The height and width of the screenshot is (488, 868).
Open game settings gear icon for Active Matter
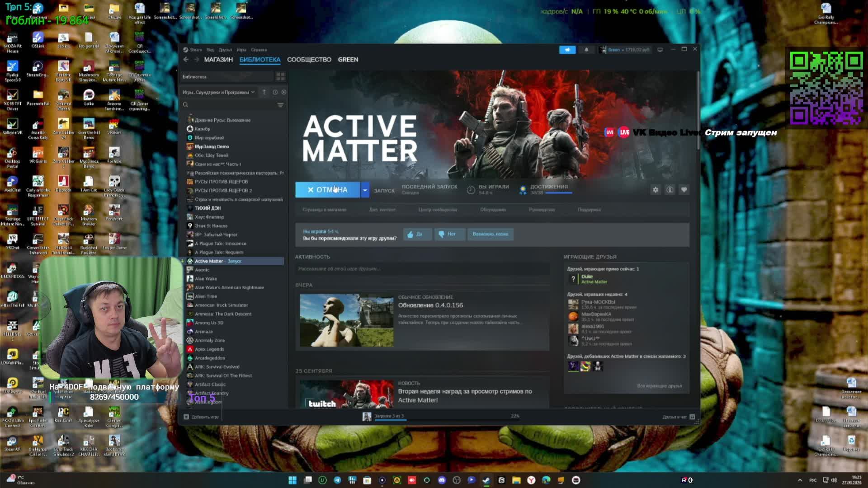(x=656, y=190)
